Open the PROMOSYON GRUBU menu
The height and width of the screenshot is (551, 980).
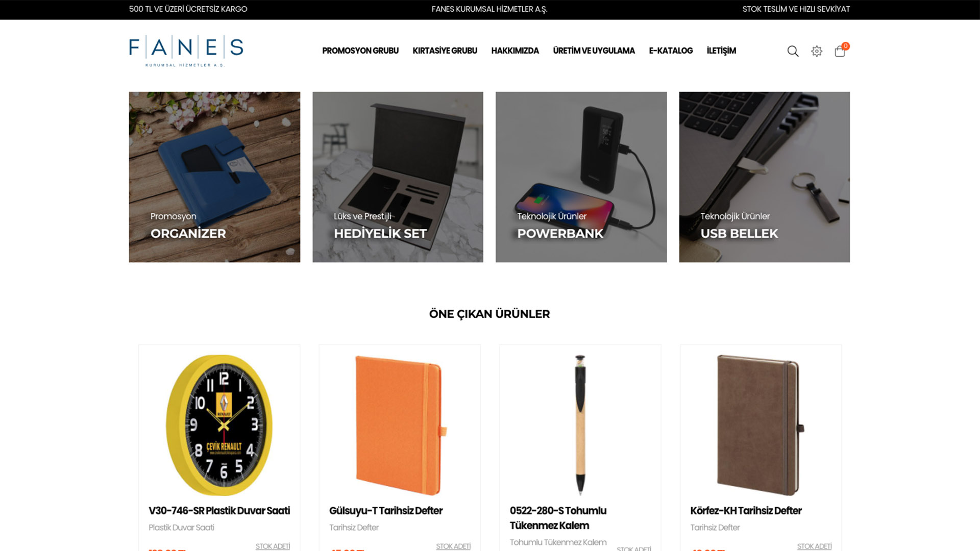[360, 51]
